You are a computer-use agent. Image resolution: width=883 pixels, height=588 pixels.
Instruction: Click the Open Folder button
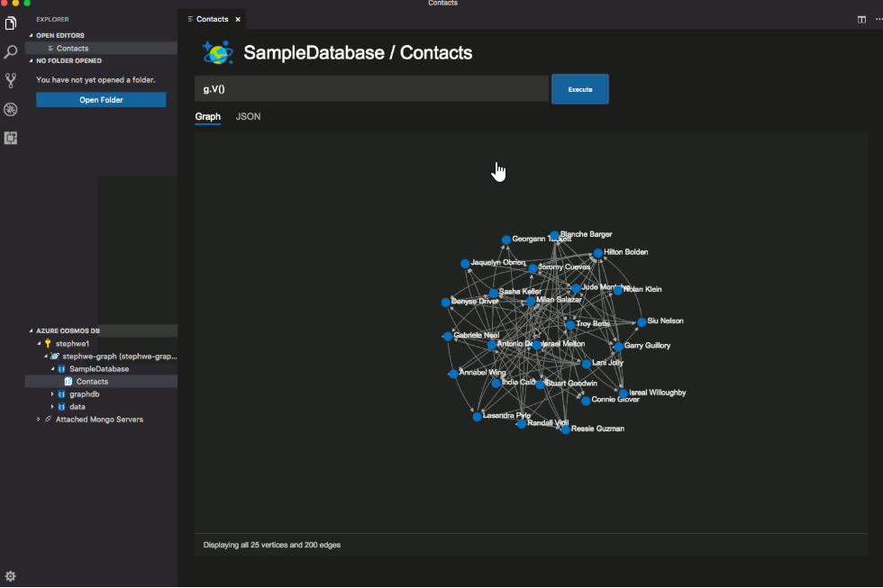(x=101, y=100)
